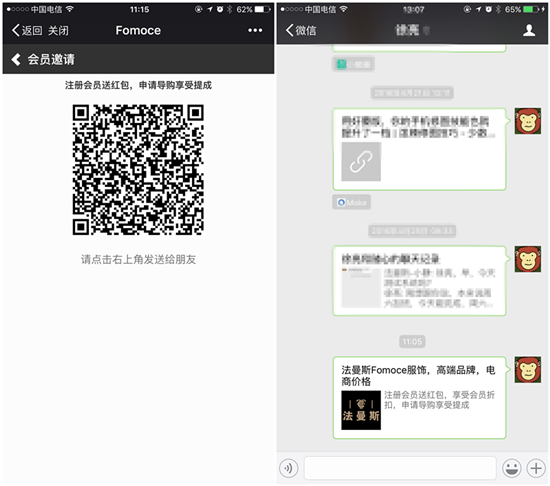Tap the 返回 back button in Fomoce page
The width and height of the screenshot is (550, 486).
click(x=27, y=31)
